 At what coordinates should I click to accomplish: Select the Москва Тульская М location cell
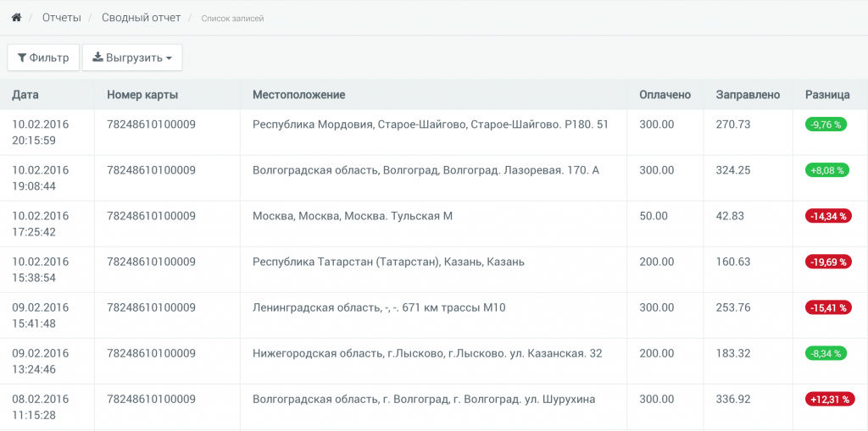coord(353,216)
